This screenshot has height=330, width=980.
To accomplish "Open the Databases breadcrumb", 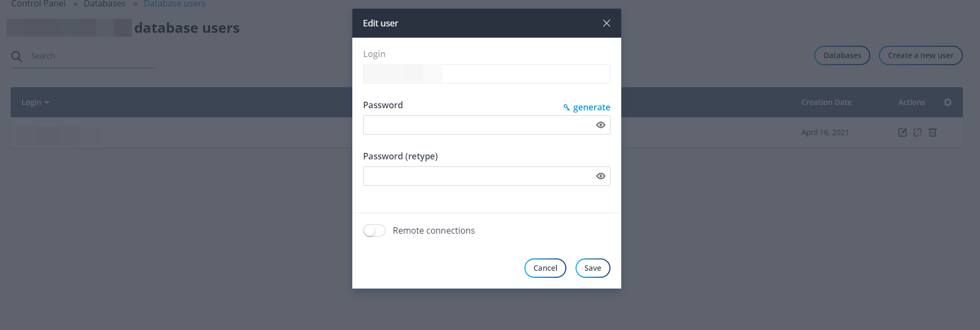I will 104,4.
